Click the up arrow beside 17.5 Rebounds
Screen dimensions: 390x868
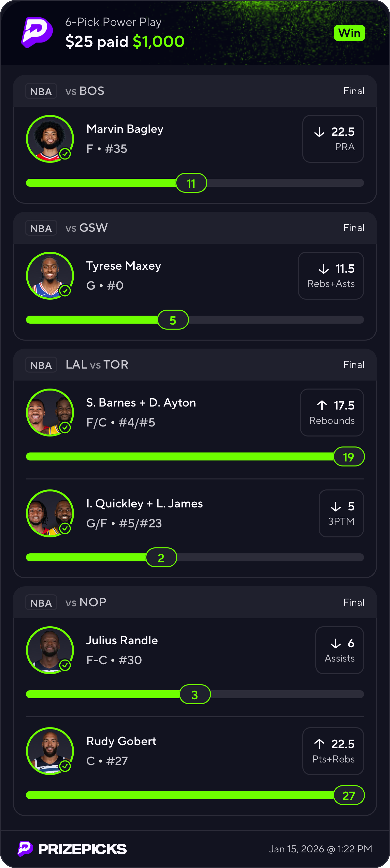point(322,405)
